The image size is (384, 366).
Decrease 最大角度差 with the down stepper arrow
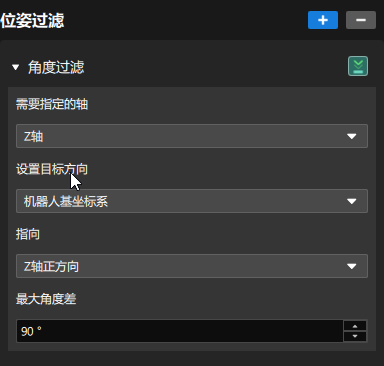(355, 336)
